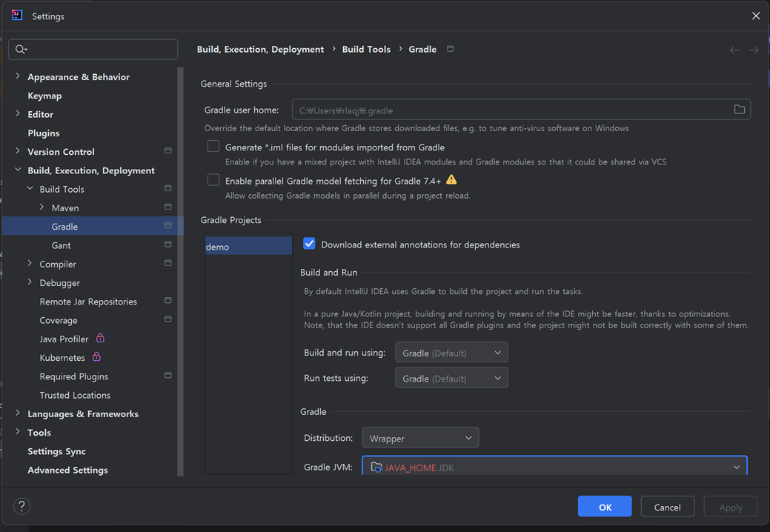The height and width of the screenshot is (532, 770).
Task: Click the project icon on Gant row
Action: [x=168, y=244]
